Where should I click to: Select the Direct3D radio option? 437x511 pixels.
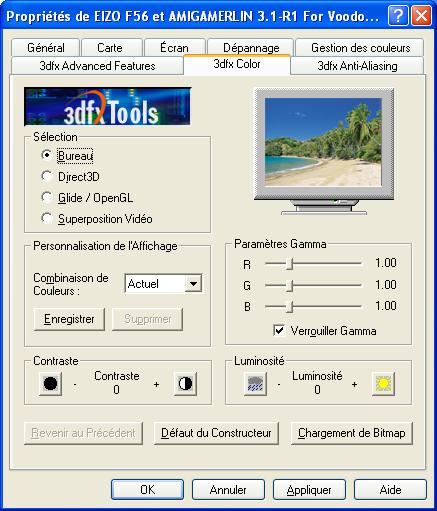point(47,176)
